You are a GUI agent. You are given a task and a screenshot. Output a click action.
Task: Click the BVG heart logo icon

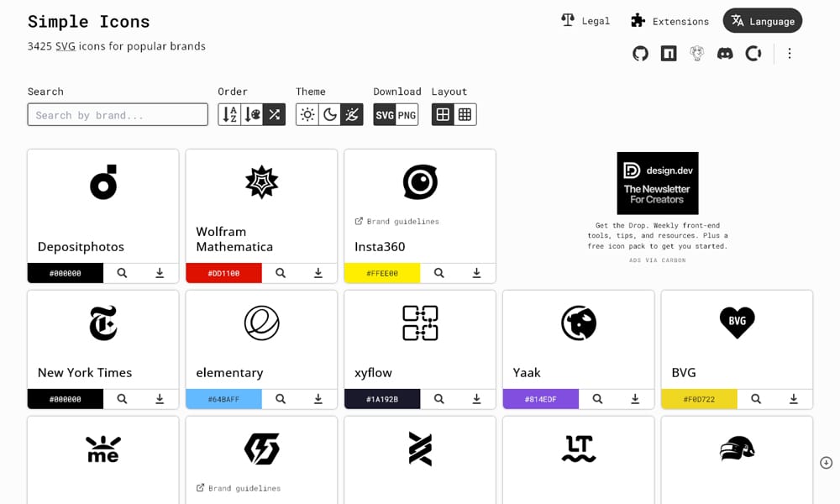click(x=738, y=323)
